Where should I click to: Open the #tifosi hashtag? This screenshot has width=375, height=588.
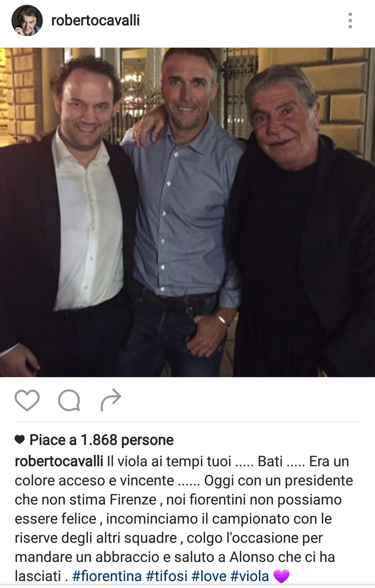pos(166,576)
